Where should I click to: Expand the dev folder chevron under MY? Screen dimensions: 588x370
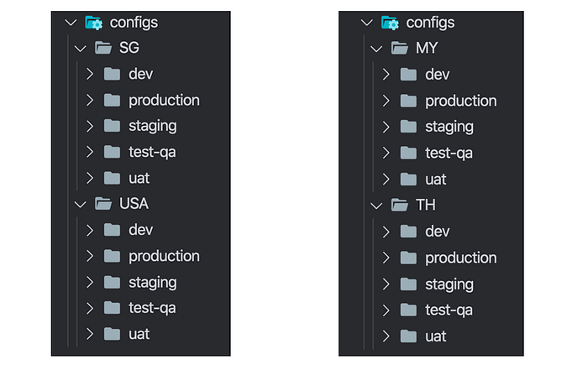386,75
